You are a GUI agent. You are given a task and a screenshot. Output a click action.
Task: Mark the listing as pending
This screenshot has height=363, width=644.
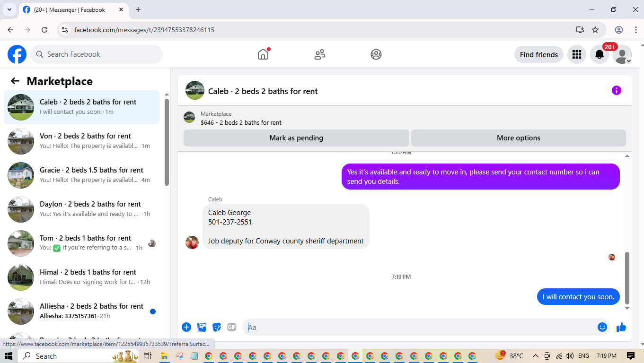(x=296, y=138)
